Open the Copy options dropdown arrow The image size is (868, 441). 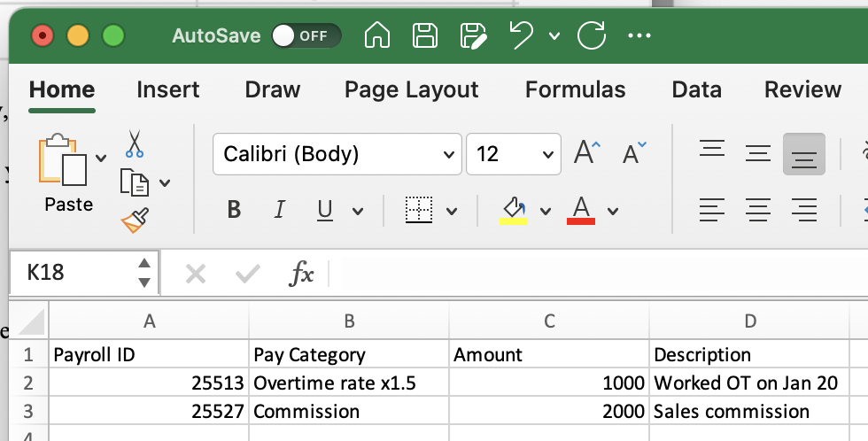click(165, 183)
